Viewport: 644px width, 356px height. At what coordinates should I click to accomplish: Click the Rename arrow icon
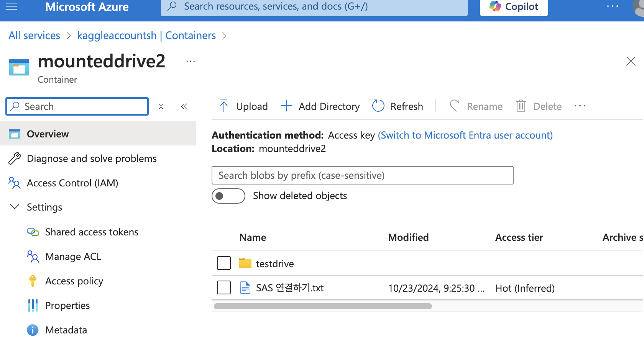(454, 106)
